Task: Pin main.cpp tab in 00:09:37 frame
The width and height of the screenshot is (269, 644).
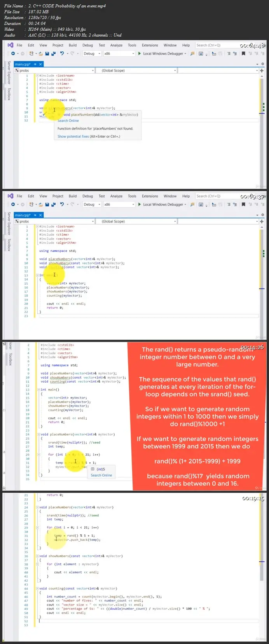Action: (35, 215)
